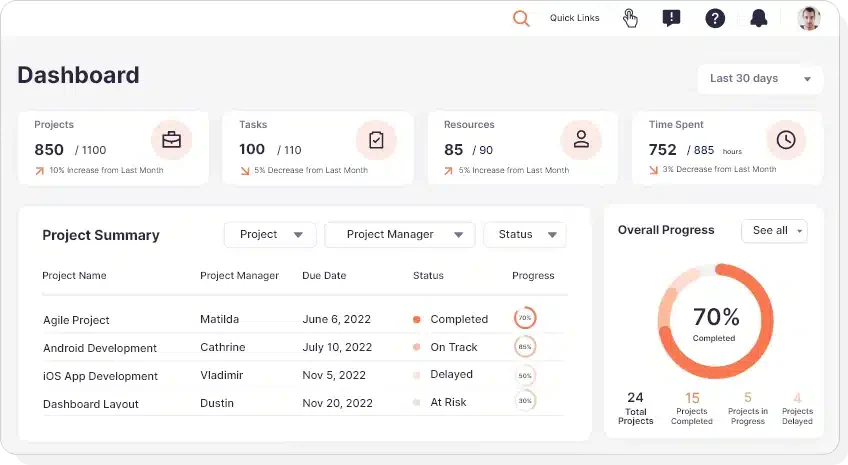Click manager name Cathrine
848x465 pixels.
coord(223,347)
